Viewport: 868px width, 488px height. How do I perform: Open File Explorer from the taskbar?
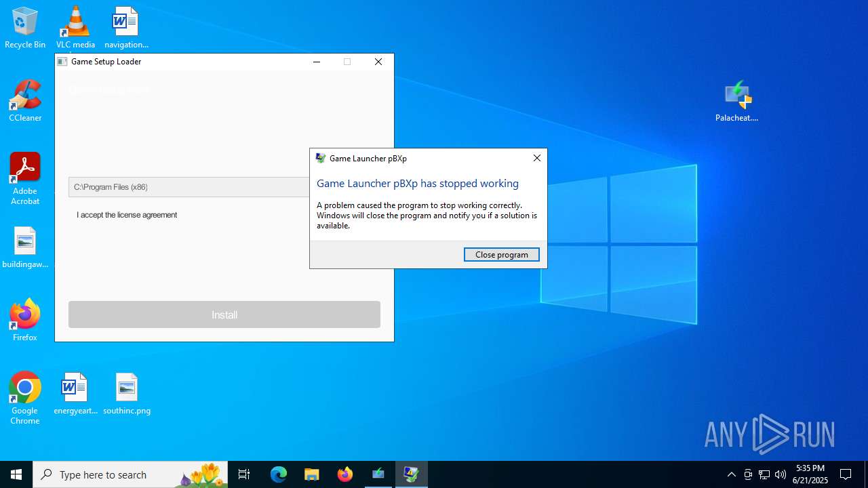click(x=311, y=474)
